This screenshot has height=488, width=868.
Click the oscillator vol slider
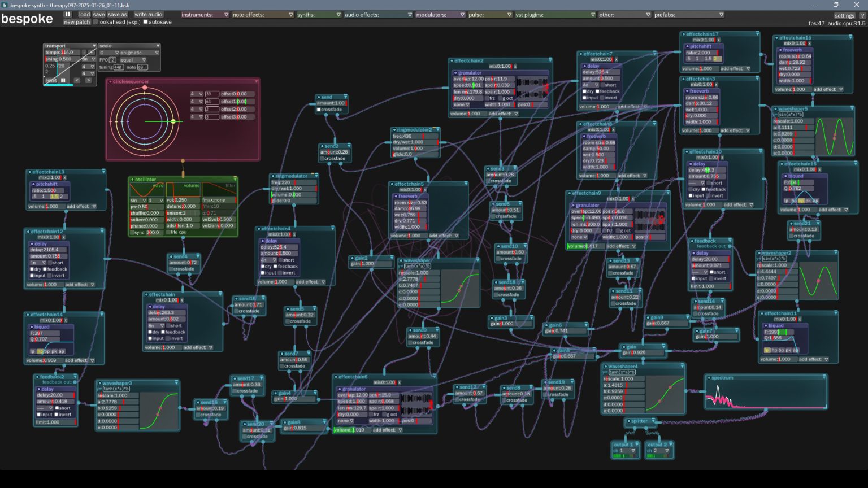(183, 200)
